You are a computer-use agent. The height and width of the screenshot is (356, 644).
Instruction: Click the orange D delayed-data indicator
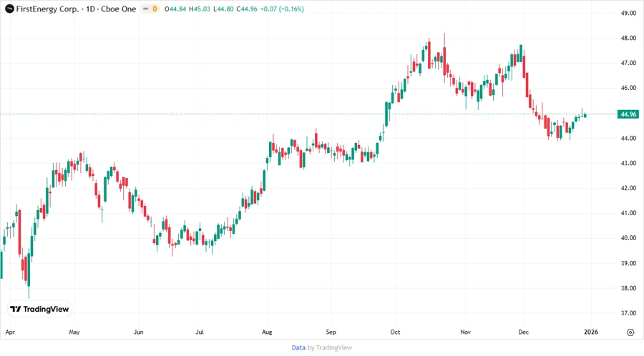155,9
